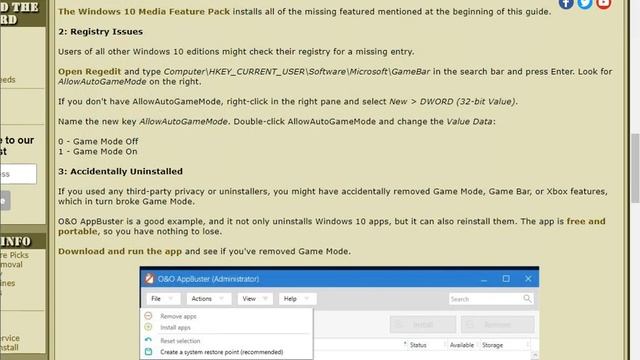640x360 pixels.
Task: Expand the Actions dropdown arrow
Action: (x=221, y=299)
